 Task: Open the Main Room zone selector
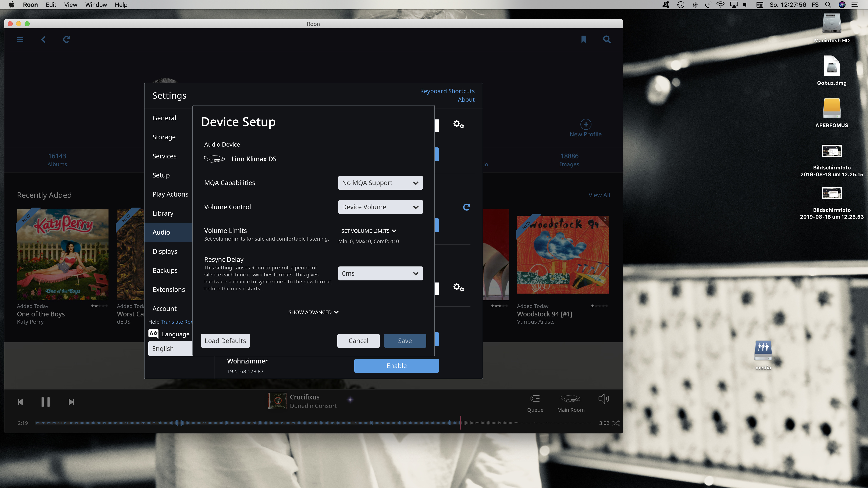571,399
